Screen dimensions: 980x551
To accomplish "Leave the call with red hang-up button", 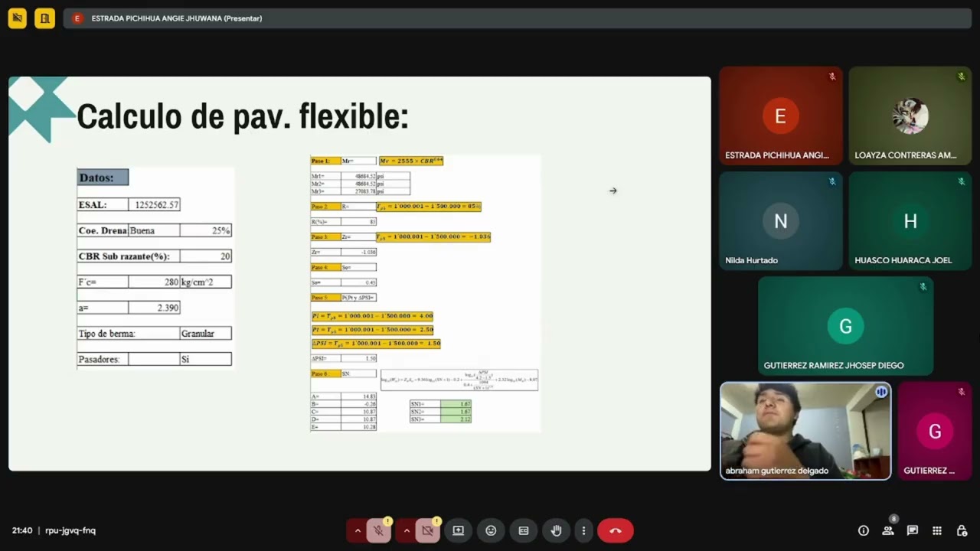I will [616, 530].
